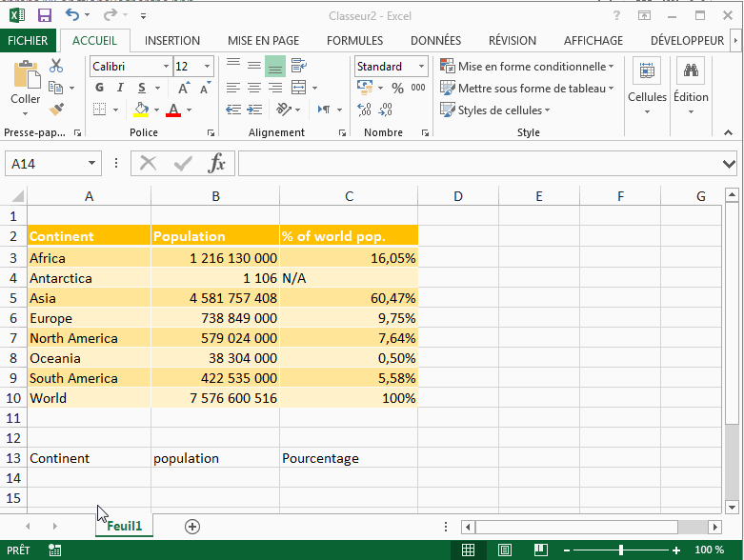Apply yellow fill color to cell

pyautogui.click(x=141, y=110)
